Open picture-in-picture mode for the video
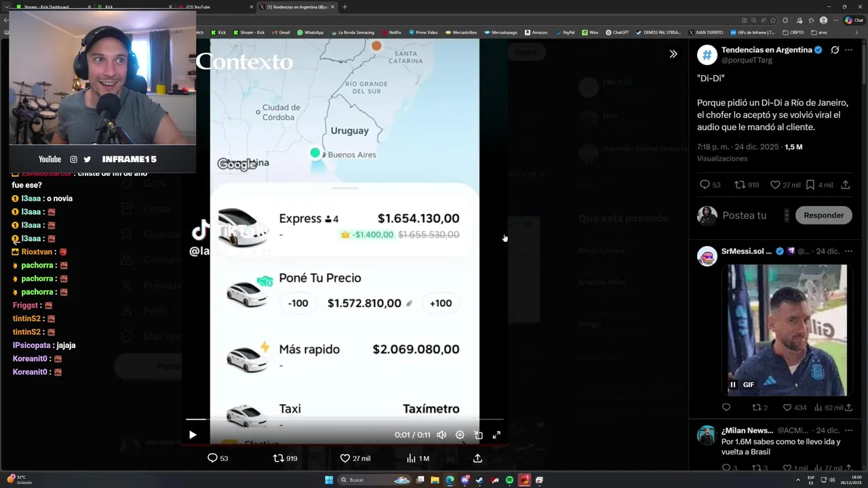868x488 pixels. 478,435
